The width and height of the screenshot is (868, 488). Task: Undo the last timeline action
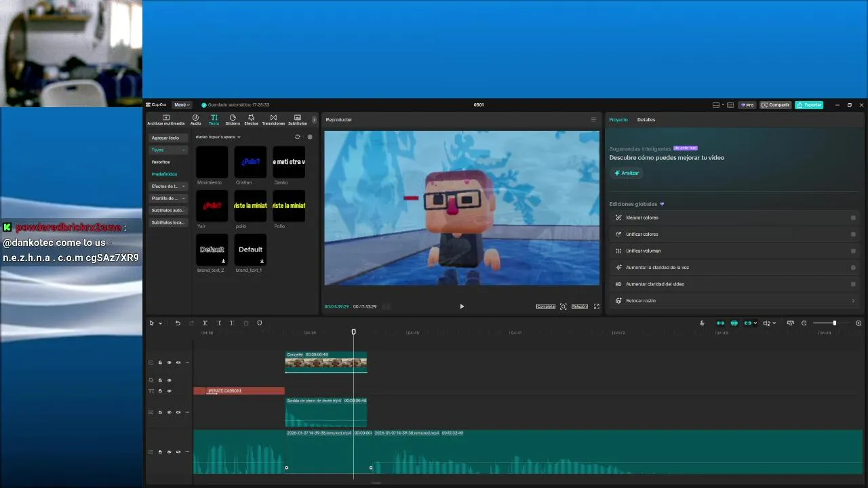178,323
